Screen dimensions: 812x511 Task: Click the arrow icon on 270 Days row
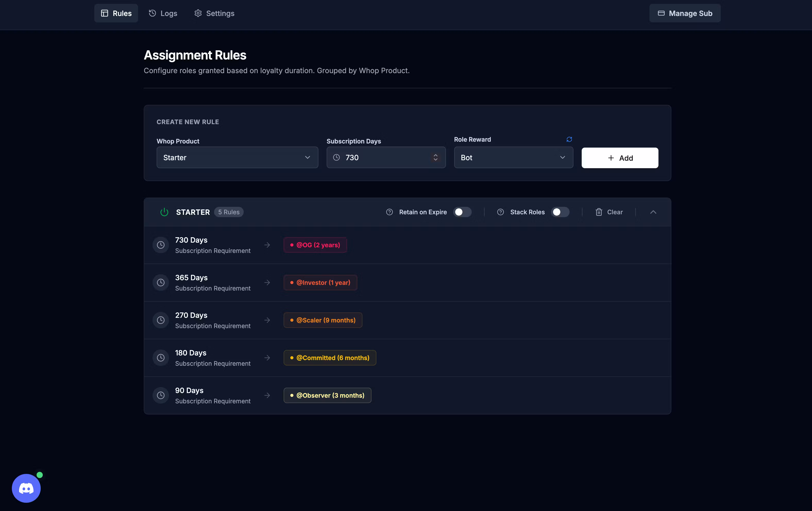pos(267,320)
